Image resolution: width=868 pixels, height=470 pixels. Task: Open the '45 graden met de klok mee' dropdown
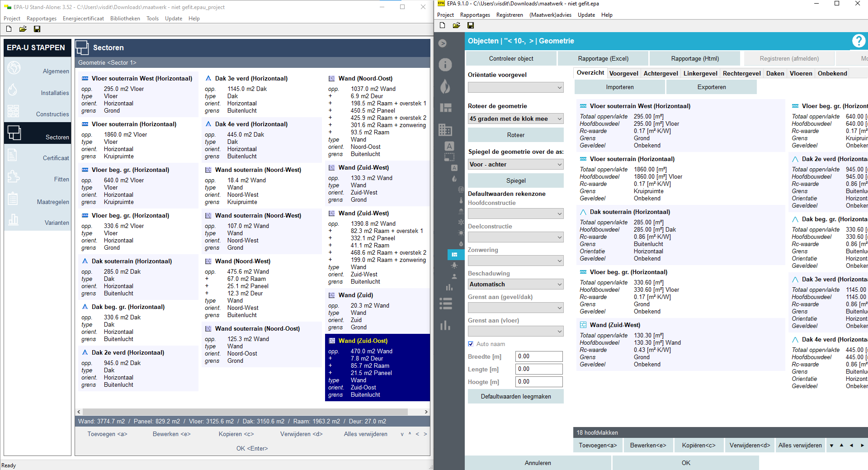tap(516, 119)
